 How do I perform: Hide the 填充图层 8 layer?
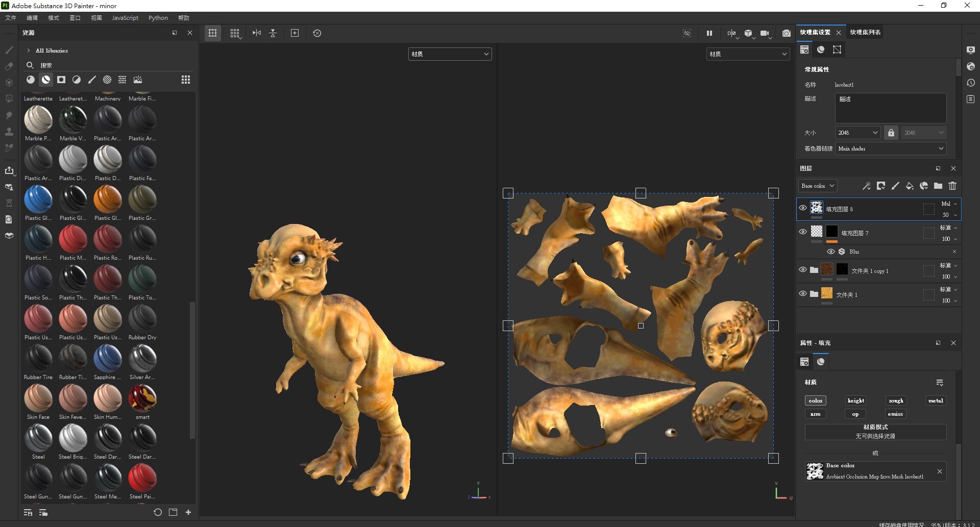803,208
